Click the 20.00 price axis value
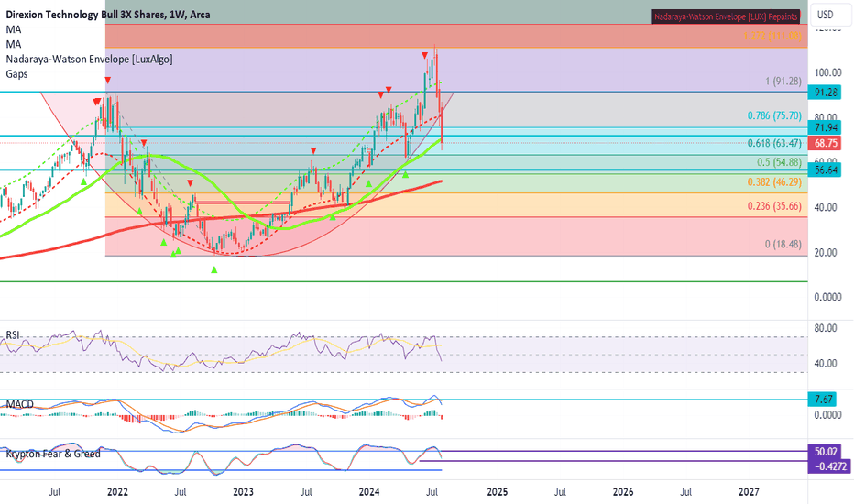 coord(826,252)
